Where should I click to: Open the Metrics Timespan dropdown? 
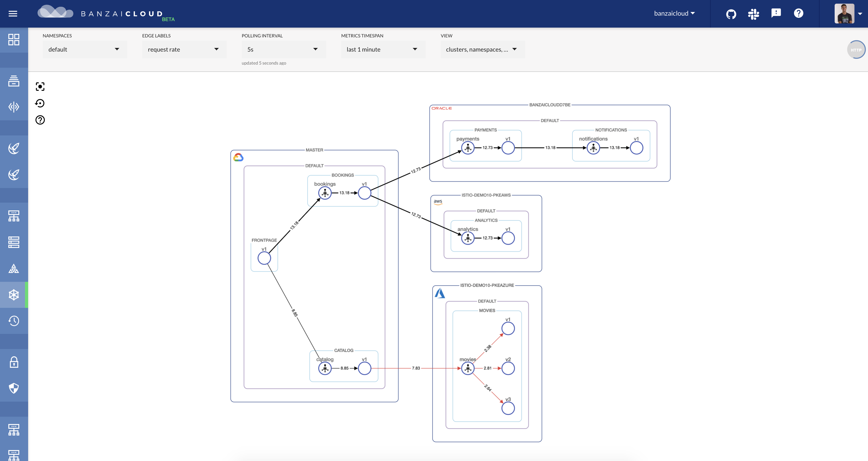point(383,49)
